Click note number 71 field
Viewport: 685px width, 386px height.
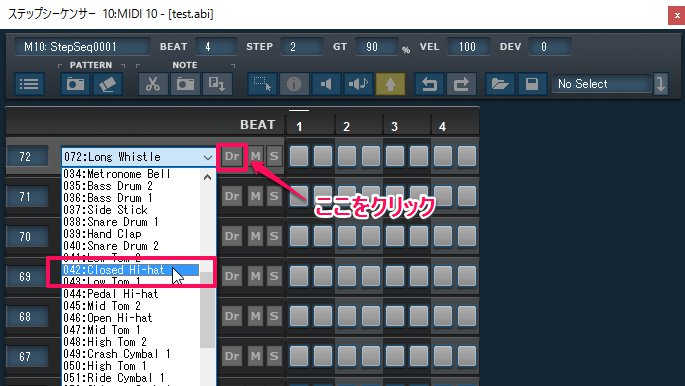pos(27,196)
